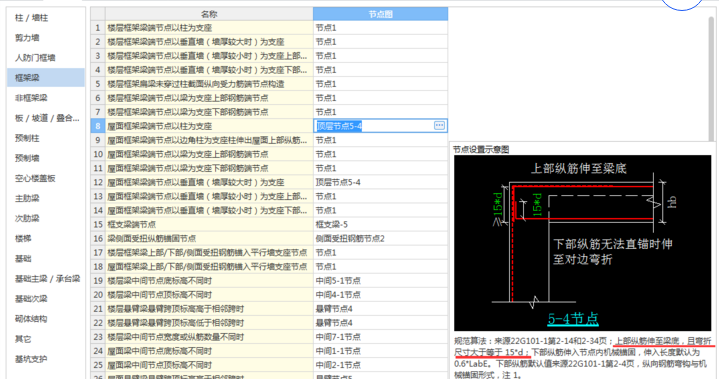
Task: Click 悬臂节点4 value in row 21
Action: [381, 309]
